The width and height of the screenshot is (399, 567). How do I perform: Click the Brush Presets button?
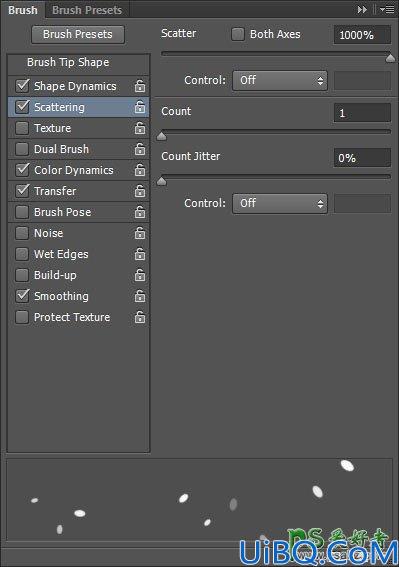click(x=78, y=34)
